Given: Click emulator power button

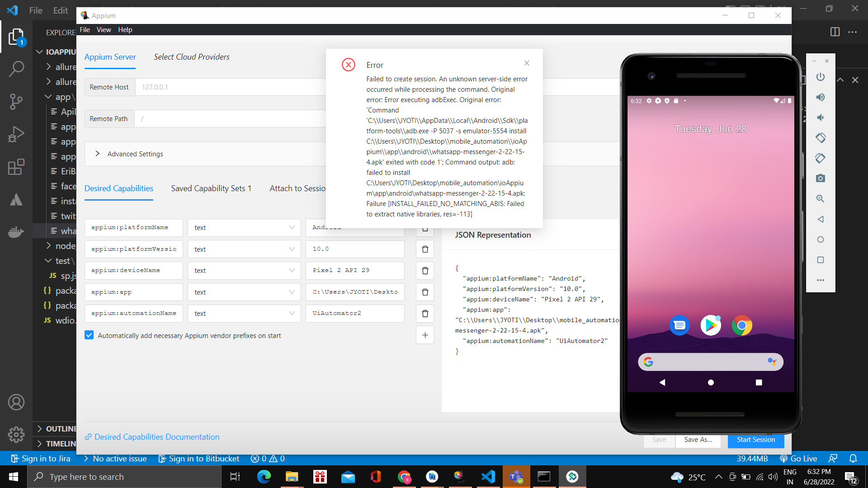Looking at the screenshot, I should pos(821,77).
